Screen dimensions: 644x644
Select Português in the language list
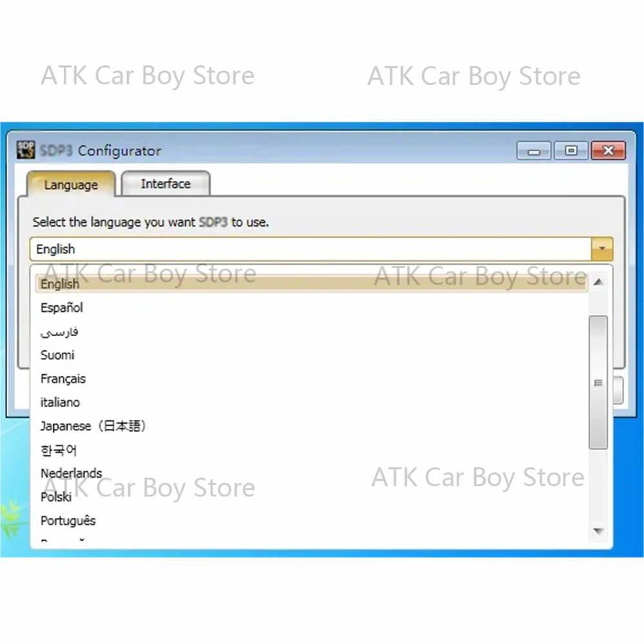pos(311,521)
